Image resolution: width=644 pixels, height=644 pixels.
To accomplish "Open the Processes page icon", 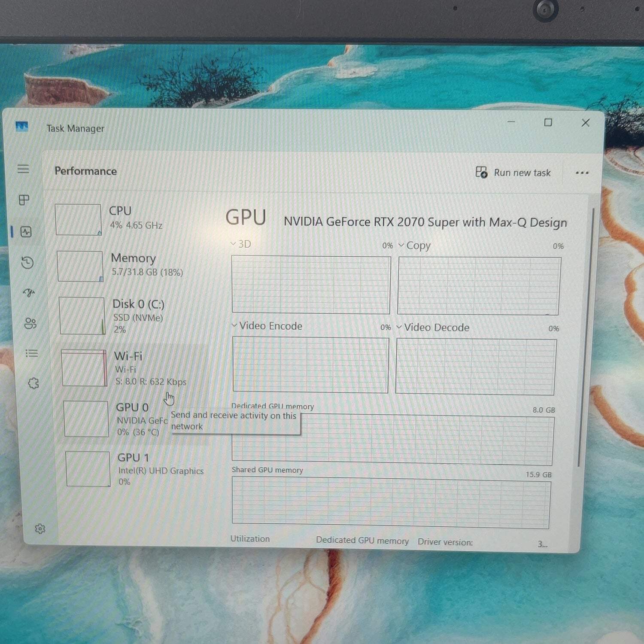I will [x=24, y=200].
